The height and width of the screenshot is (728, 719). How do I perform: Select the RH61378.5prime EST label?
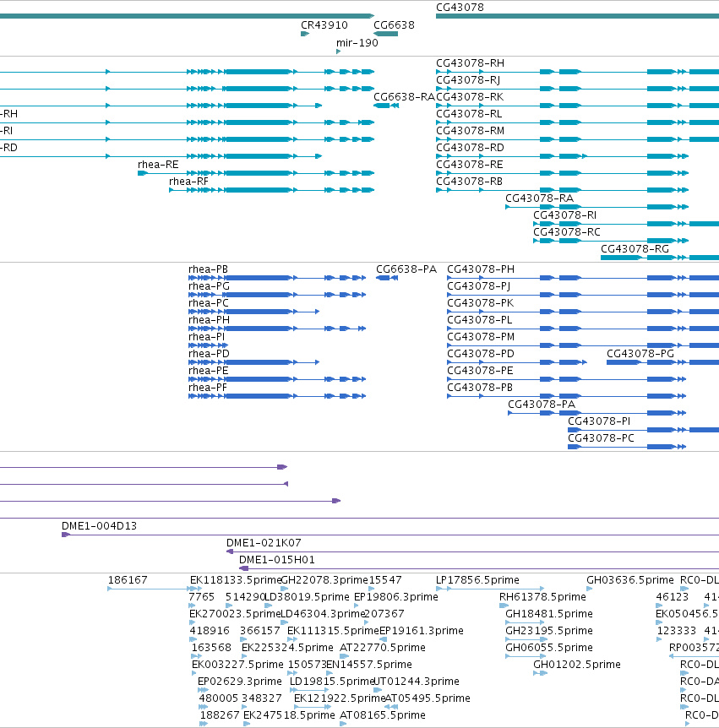coord(542,597)
